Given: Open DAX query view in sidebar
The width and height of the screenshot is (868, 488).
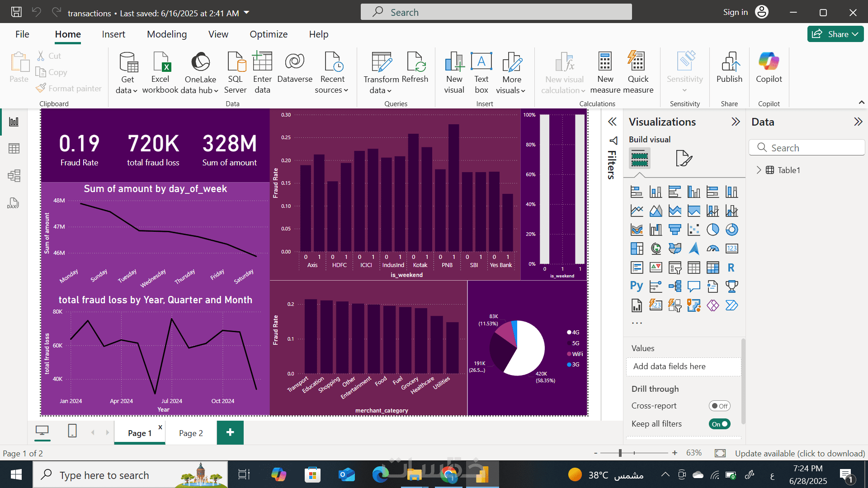Looking at the screenshot, I should [13, 203].
